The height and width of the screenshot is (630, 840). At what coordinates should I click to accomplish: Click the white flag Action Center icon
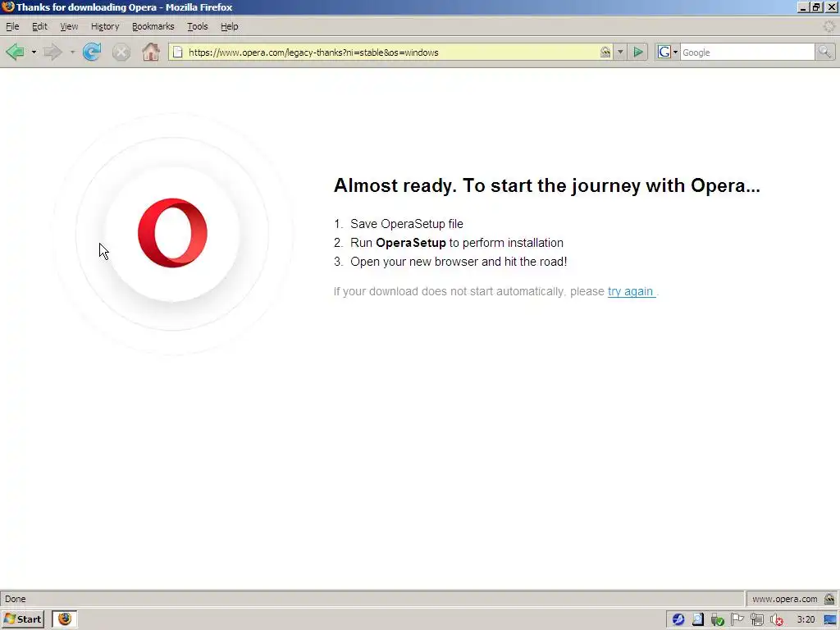coord(737,620)
